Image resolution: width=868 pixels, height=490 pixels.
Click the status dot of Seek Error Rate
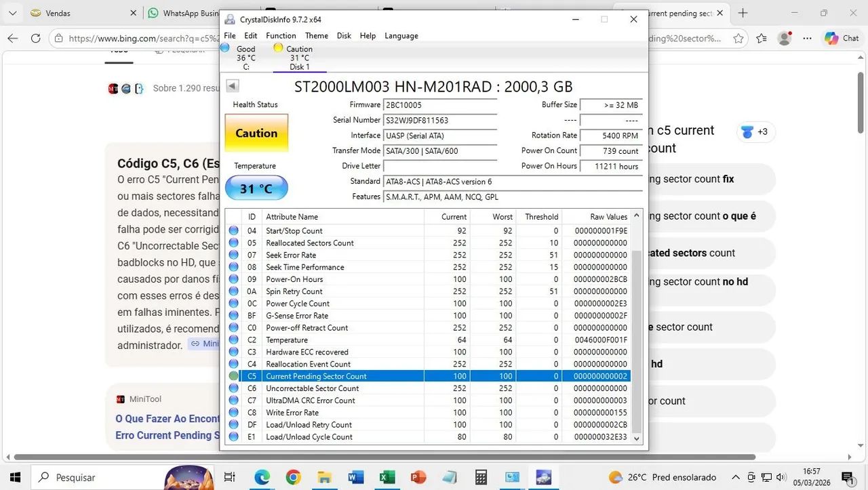[234, 255]
